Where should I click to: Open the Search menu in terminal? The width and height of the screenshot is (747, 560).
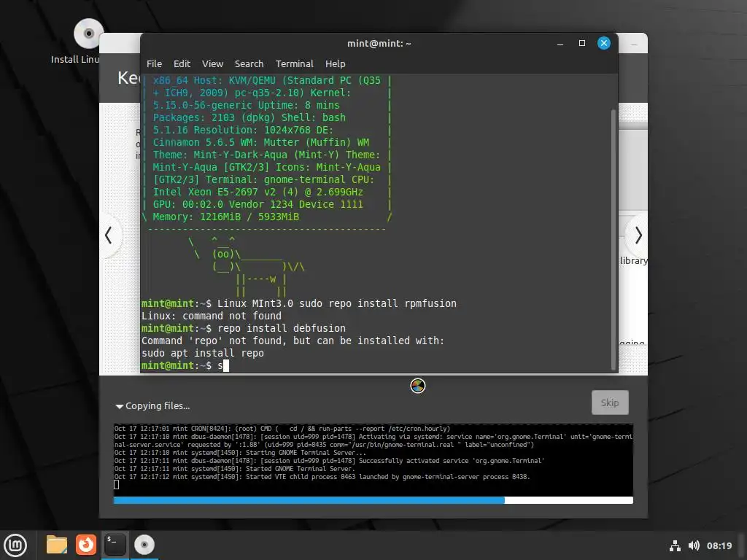point(249,64)
